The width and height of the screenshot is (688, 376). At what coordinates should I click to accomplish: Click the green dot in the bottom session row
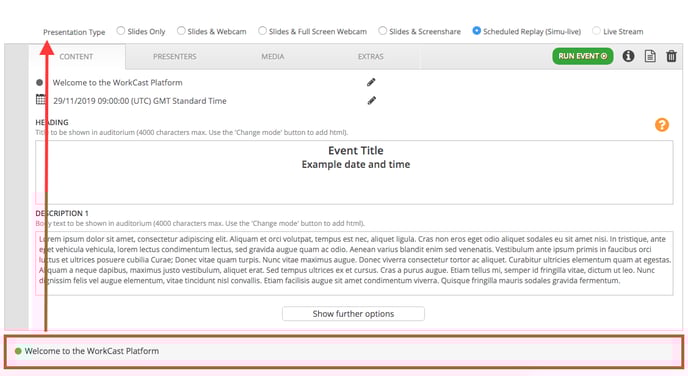pos(18,351)
